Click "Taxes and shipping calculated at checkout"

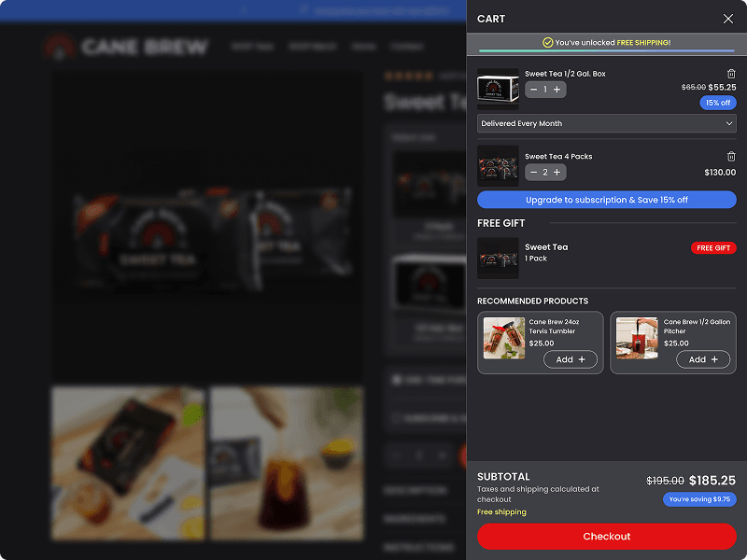pos(538,495)
